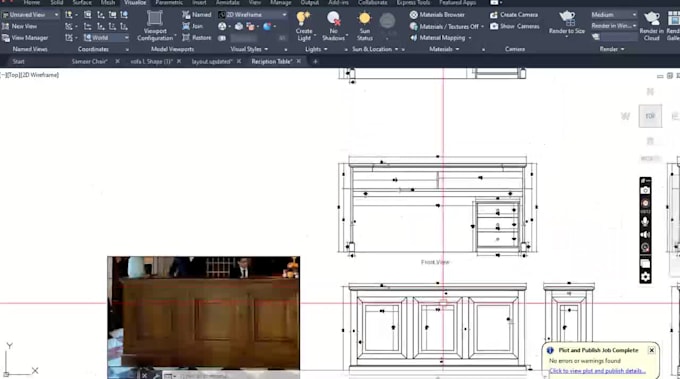Add a new drawing tab with plus
Viewport: 680px width, 379px height.
click(315, 62)
